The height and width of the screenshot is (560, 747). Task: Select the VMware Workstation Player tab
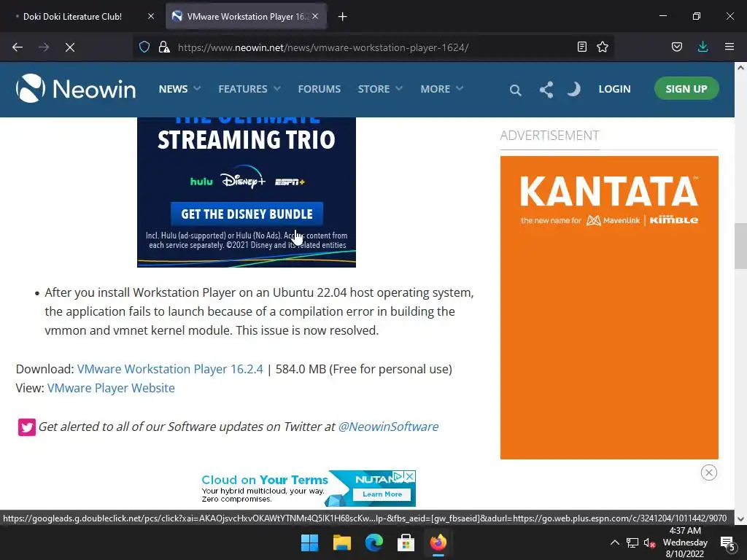click(247, 16)
